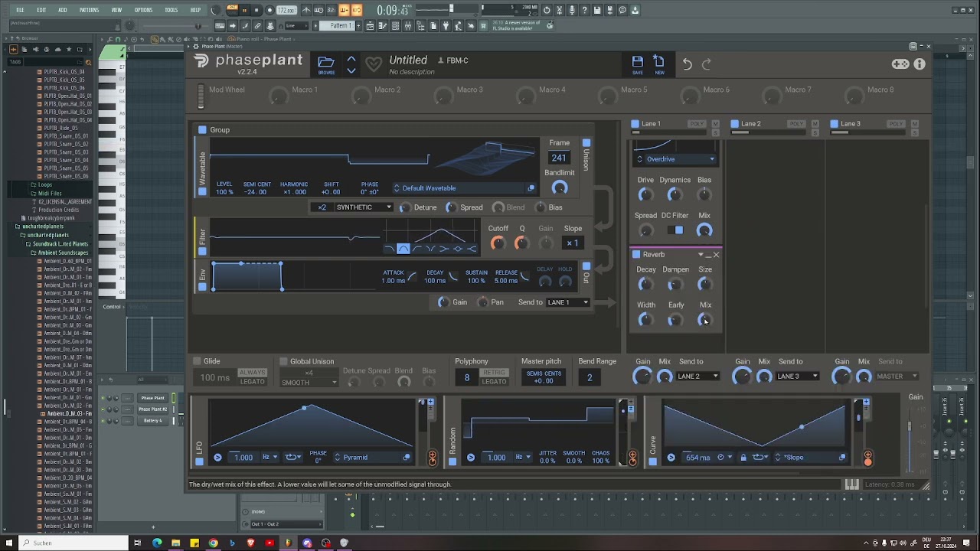980x551 pixels.
Task: Click the lock icon on the Curve modulator
Action: point(743,458)
